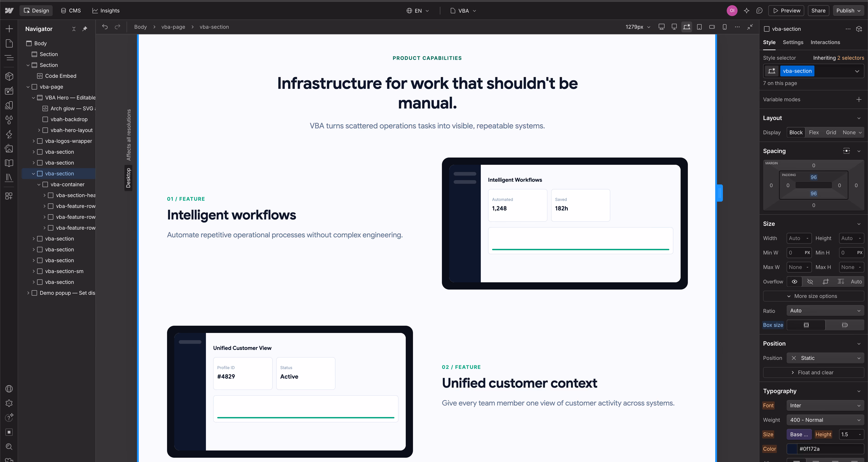Collapse all items in Navigator
The height and width of the screenshot is (462, 868).
pos(74,29)
